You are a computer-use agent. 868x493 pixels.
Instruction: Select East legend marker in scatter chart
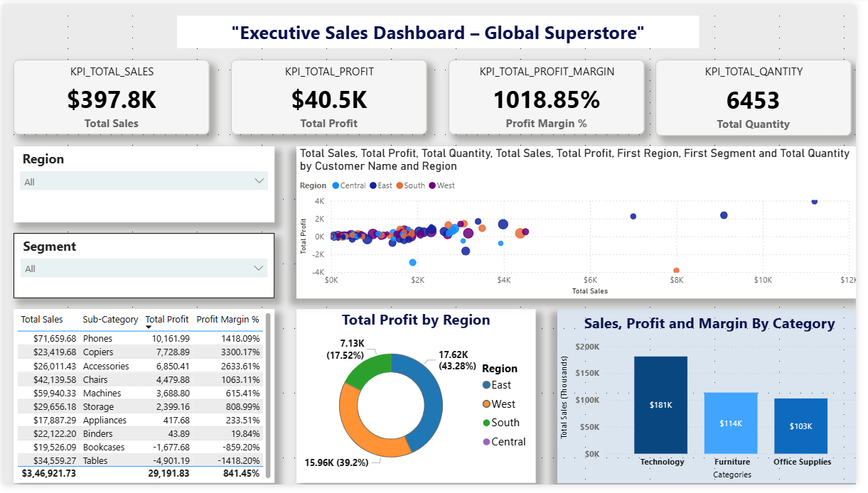point(373,185)
